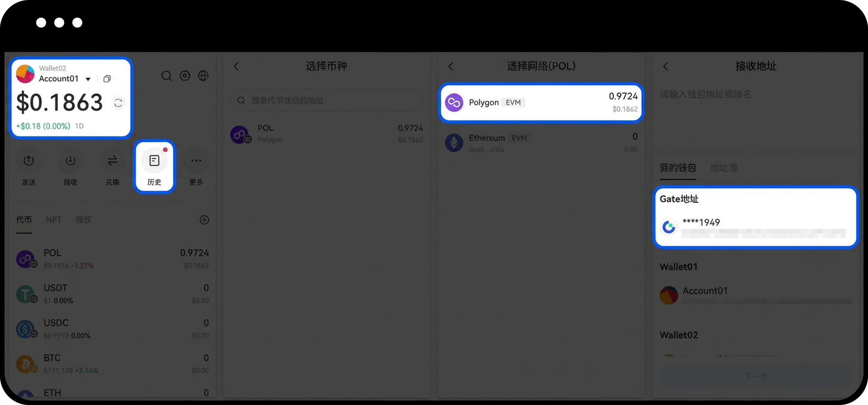Switch to the NFT tab

click(53, 220)
